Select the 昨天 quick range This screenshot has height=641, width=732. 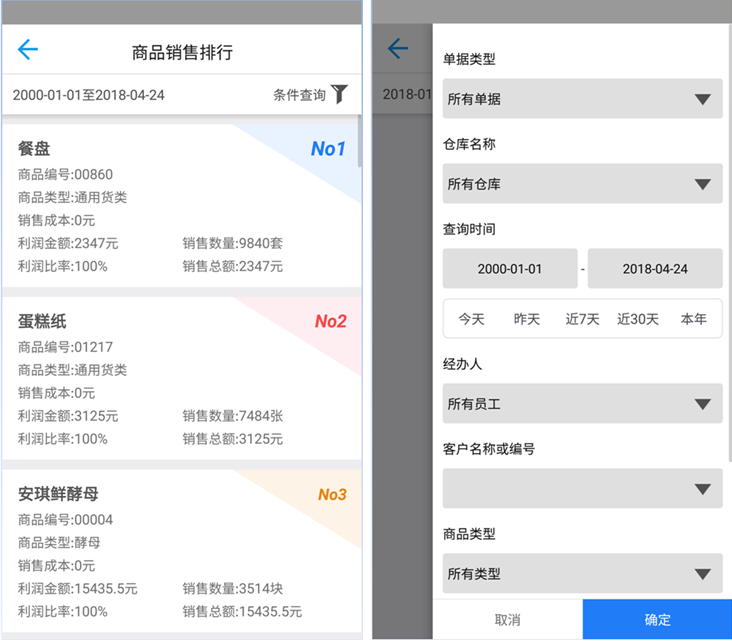(x=527, y=319)
